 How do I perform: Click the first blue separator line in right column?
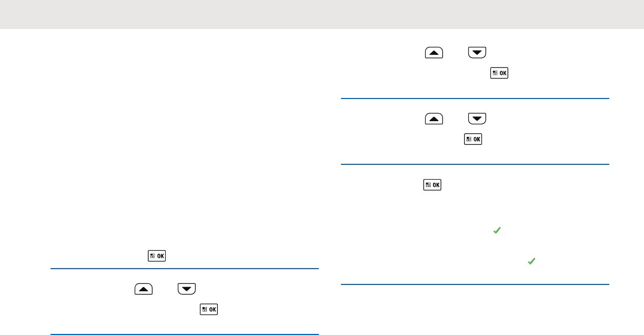pos(475,98)
